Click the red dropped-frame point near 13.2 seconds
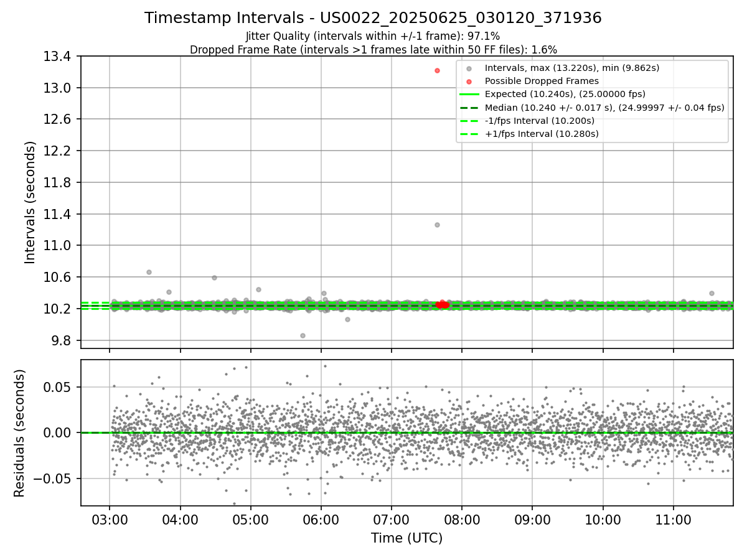747x560 pixels. click(437, 70)
